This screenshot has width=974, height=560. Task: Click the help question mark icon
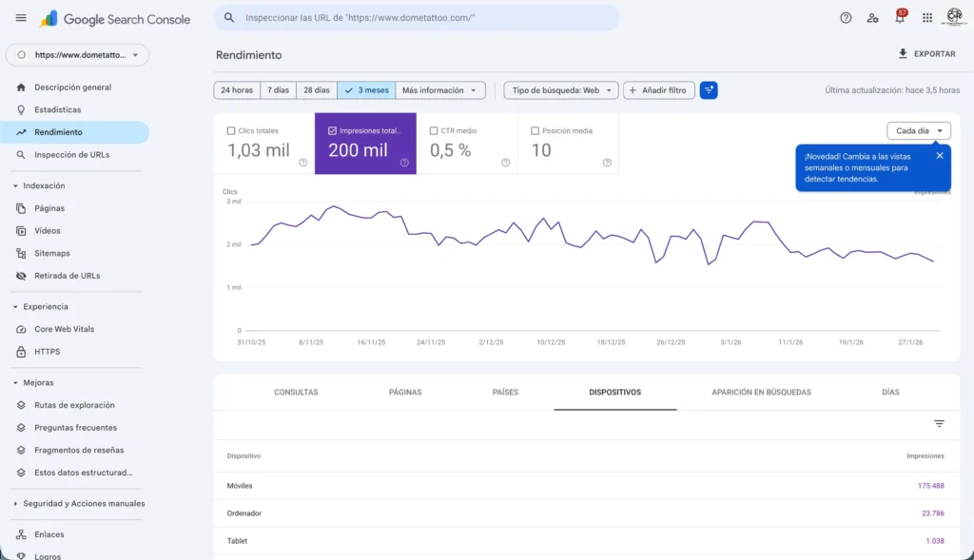pyautogui.click(x=846, y=18)
